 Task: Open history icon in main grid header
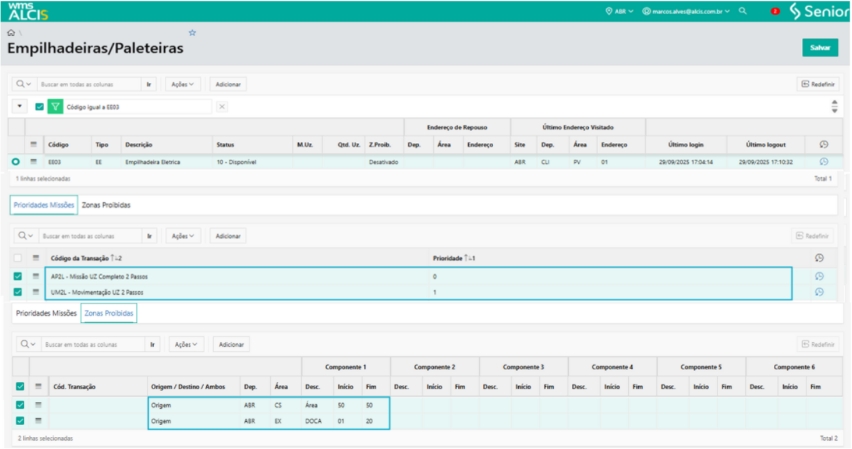(x=824, y=145)
